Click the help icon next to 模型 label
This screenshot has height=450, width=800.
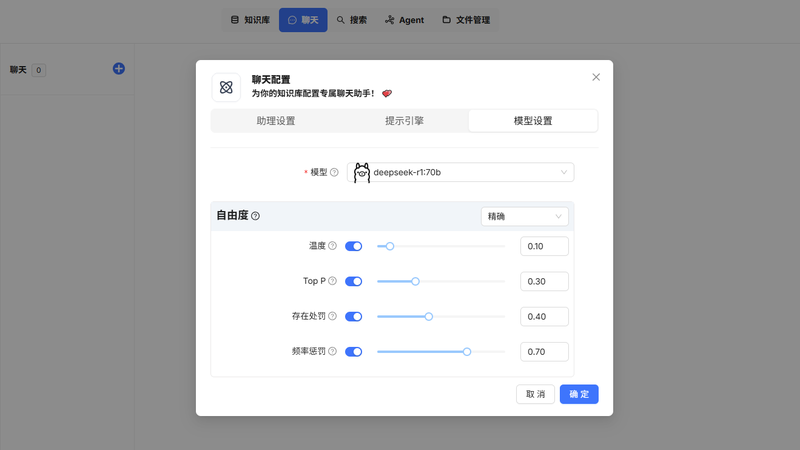click(x=334, y=172)
